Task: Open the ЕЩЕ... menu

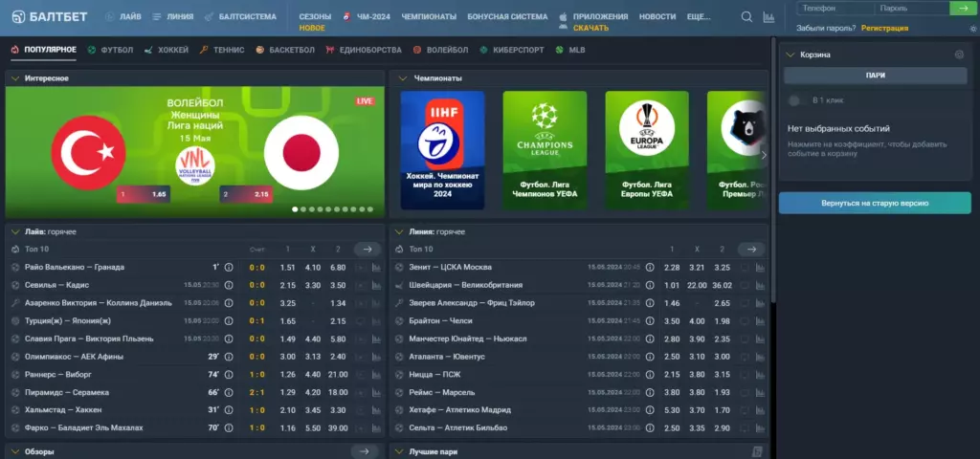Action: (x=698, y=17)
